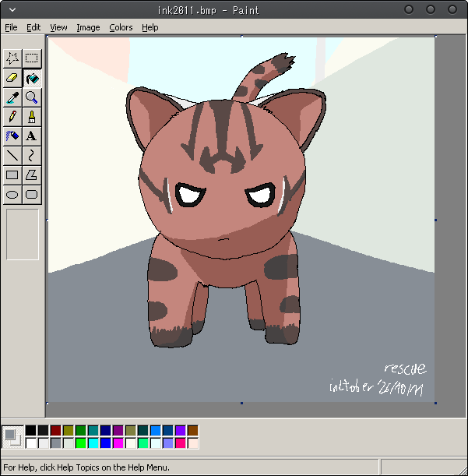Choose the bright violet color swatch
The width and height of the screenshot is (468, 476).
tap(181, 431)
